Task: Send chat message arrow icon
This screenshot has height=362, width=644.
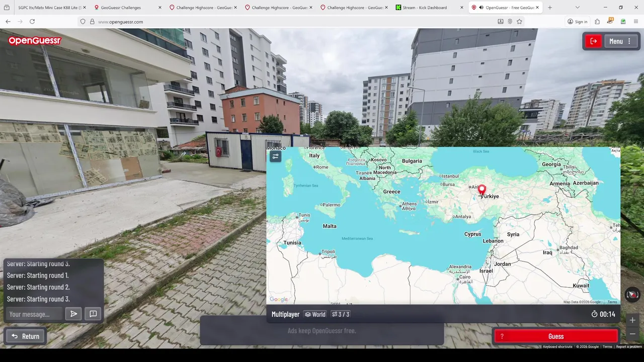Action: click(73, 314)
